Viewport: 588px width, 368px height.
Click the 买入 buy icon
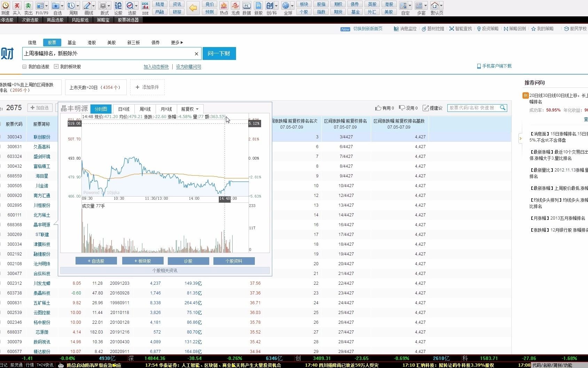pyautogui.click(x=17, y=6)
